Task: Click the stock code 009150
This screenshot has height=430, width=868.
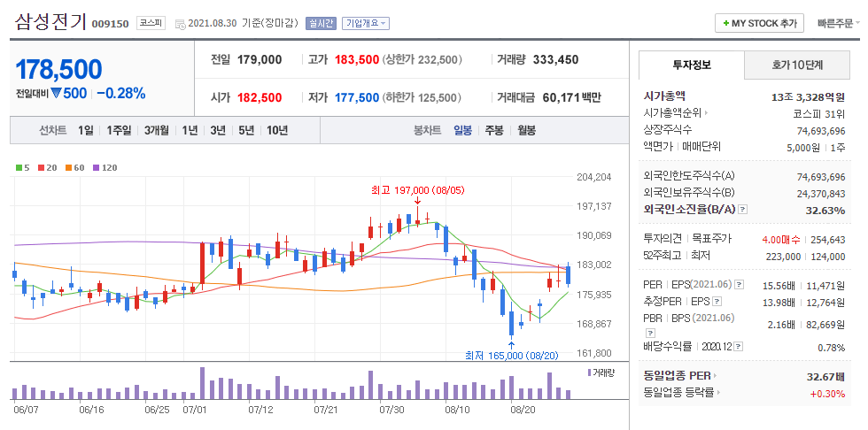Action: pyautogui.click(x=110, y=24)
